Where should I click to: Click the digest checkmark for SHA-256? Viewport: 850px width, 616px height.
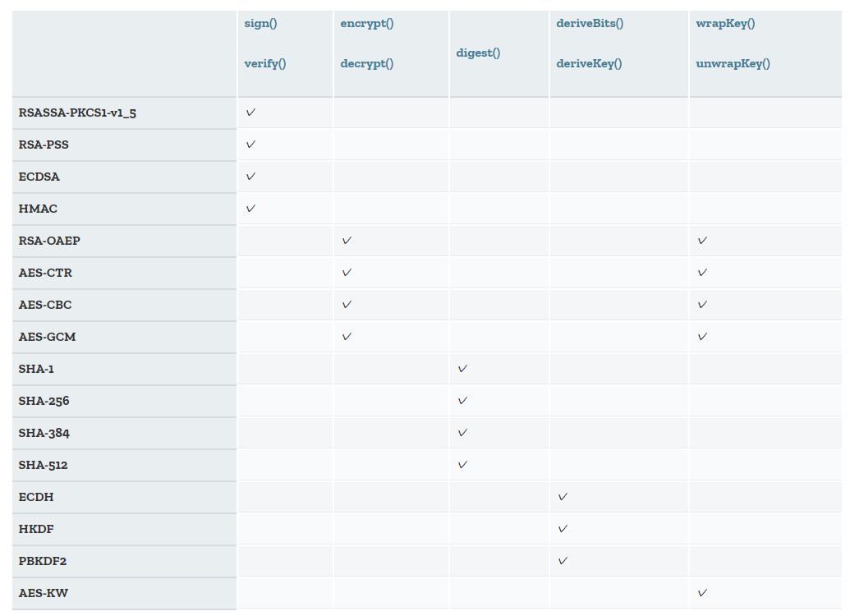(x=462, y=400)
